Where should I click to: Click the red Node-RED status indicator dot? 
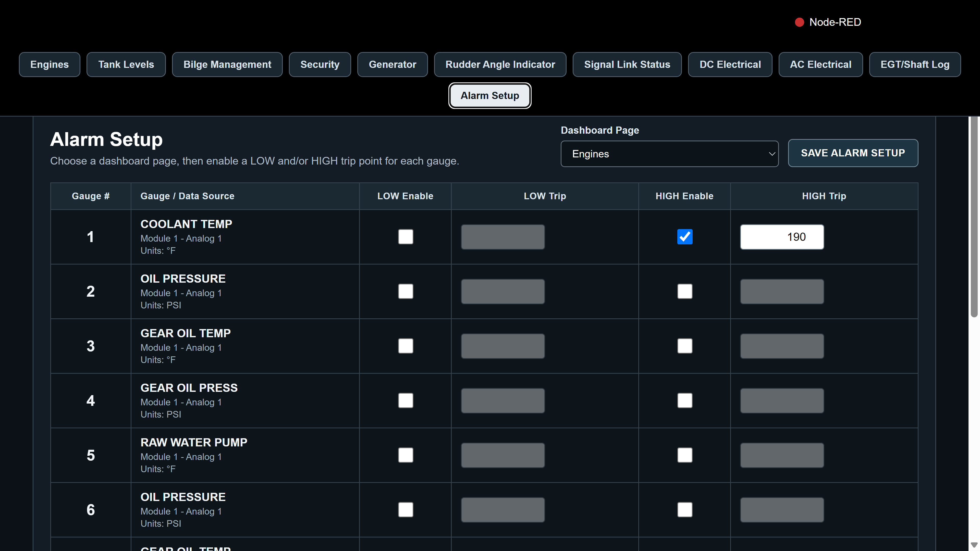(x=799, y=22)
